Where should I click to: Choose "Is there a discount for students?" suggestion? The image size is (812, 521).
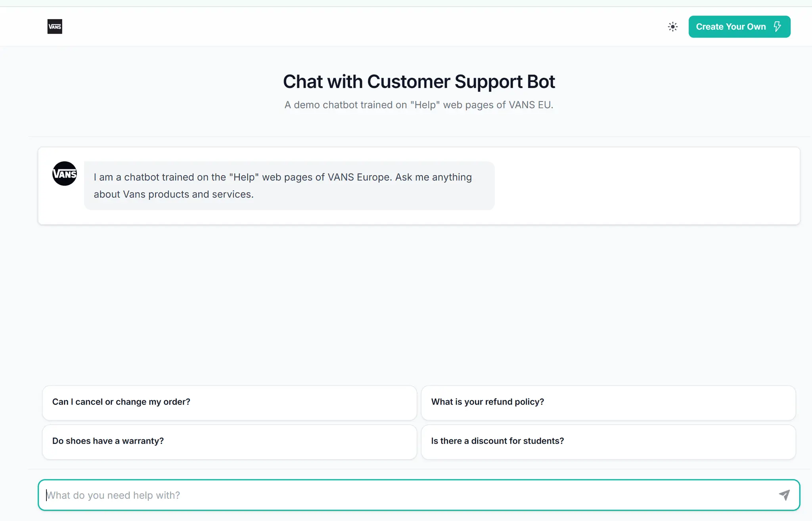tap(608, 442)
